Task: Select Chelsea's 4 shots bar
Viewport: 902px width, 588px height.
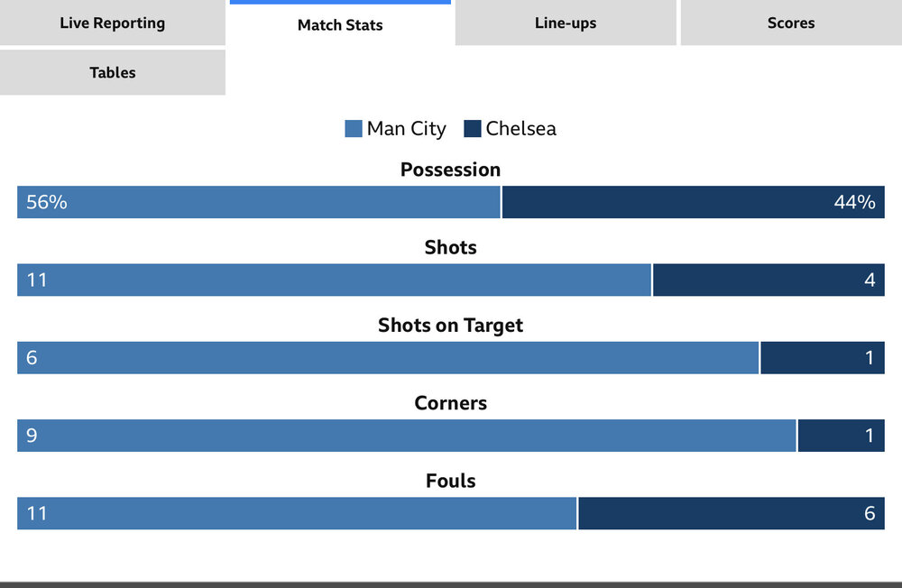Action: (x=769, y=280)
